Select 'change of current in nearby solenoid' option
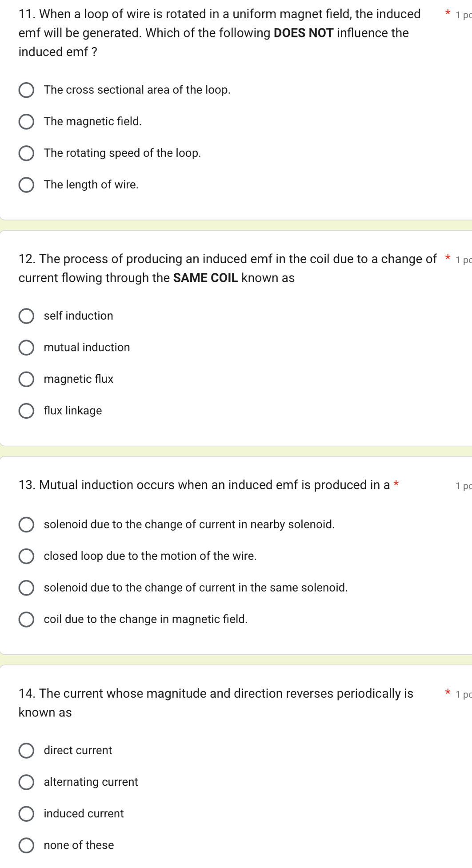Image resolution: width=472 pixels, height=868 pixels. (26, 524)
